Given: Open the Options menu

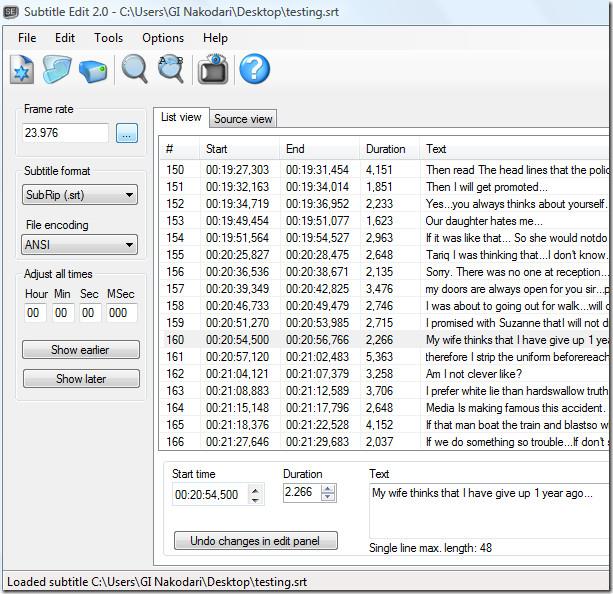Looking at the screenshot, I should coord(163,38).
